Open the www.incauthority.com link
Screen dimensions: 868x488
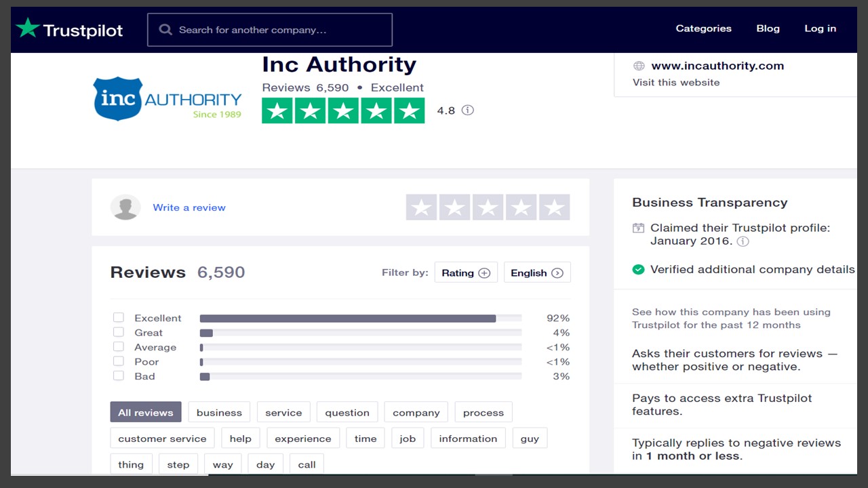(717, 66)
